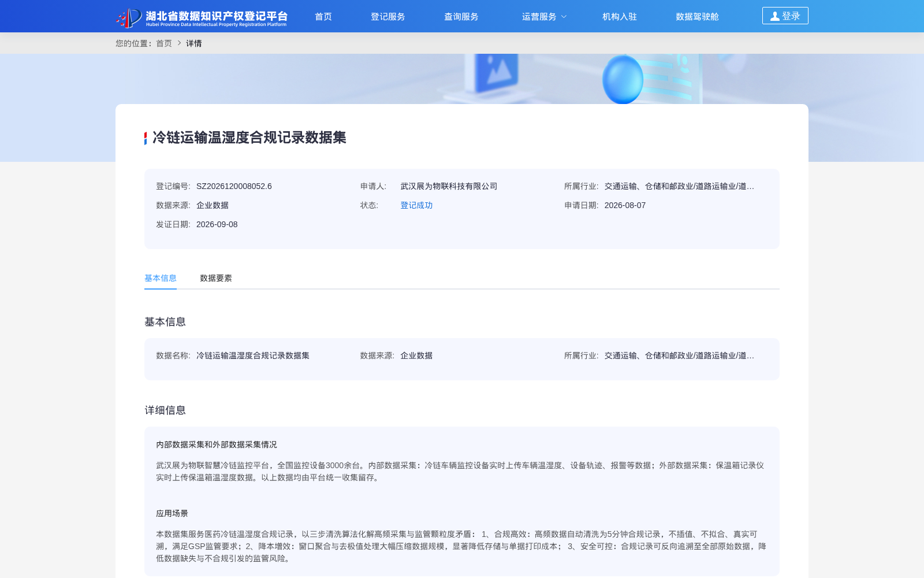
Task: Switch to the 数据要素 tab
Action: pos(216,278)
